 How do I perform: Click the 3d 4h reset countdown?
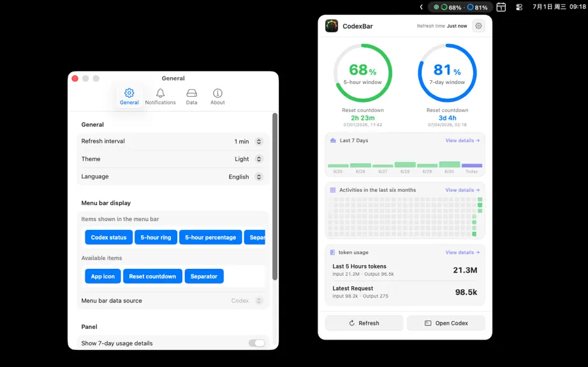pos(447,118)
